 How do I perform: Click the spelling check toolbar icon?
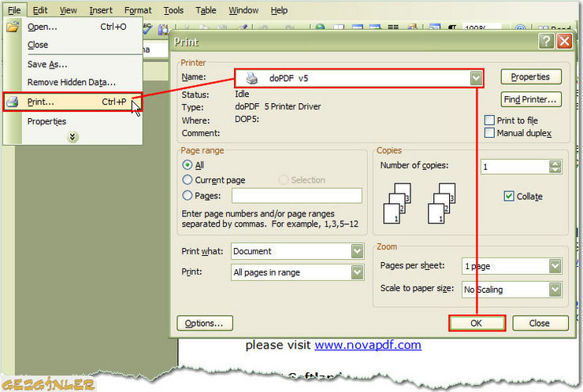147,29
